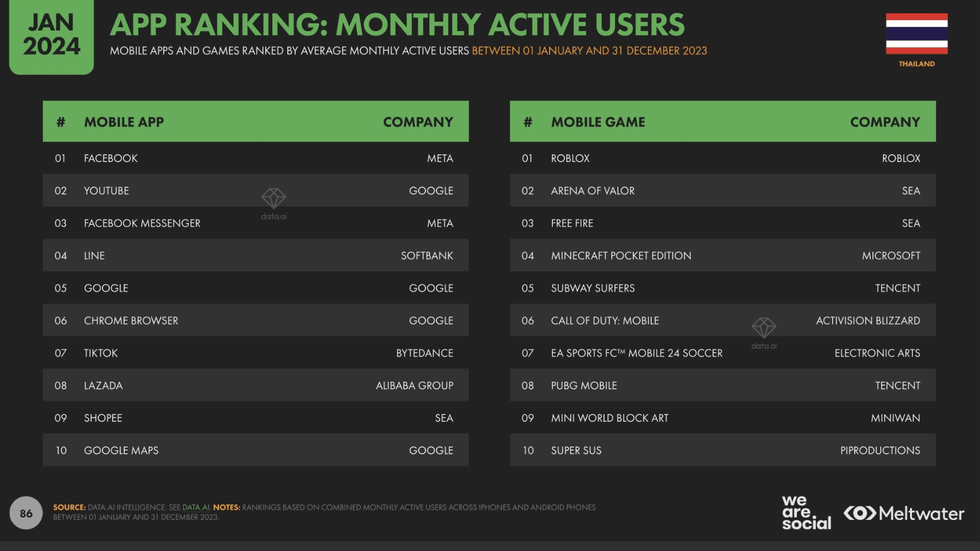The width and height of the screenshot is (980, 551).
Task: Click the Thailand flag icon
Action: [916, 34]
